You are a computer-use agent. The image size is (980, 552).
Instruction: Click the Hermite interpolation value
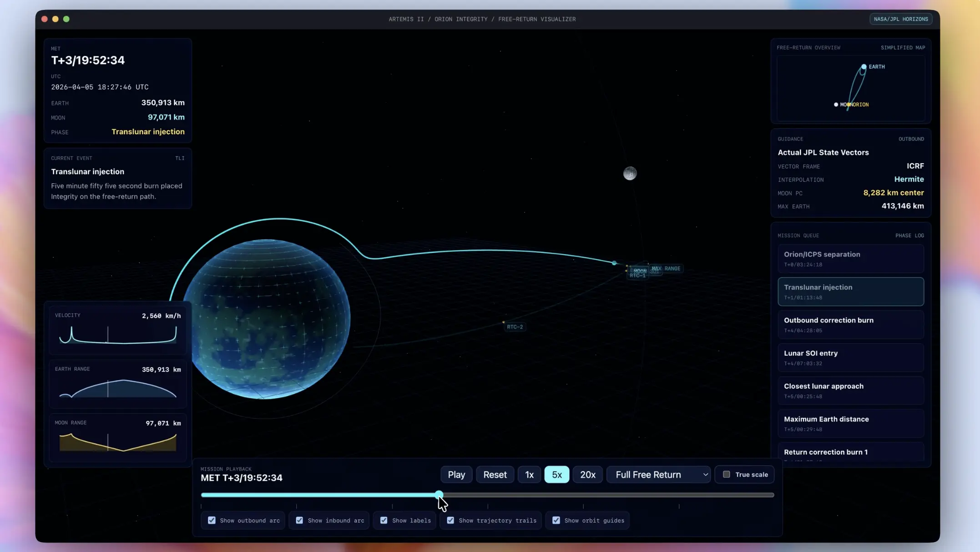909,179
